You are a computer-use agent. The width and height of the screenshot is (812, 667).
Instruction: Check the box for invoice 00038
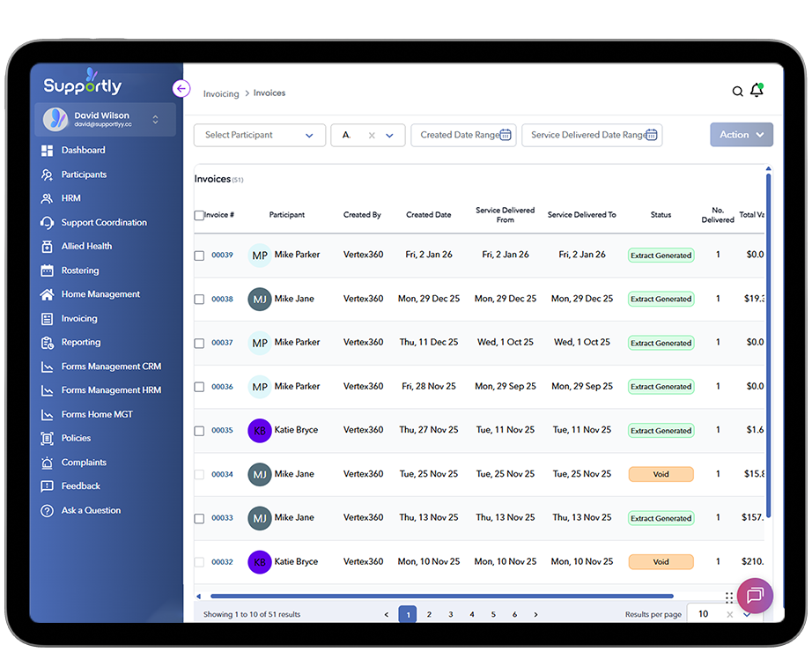click(x=199, y=299)
